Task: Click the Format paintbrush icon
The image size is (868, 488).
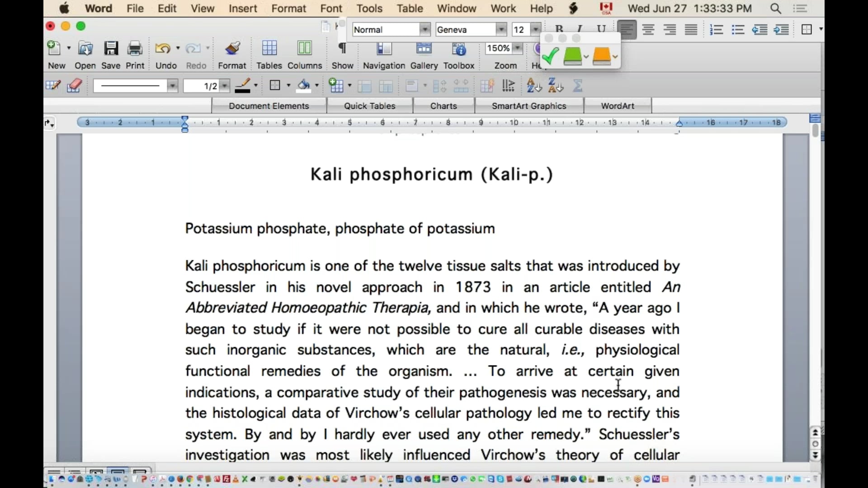Action: pos(232,49)
